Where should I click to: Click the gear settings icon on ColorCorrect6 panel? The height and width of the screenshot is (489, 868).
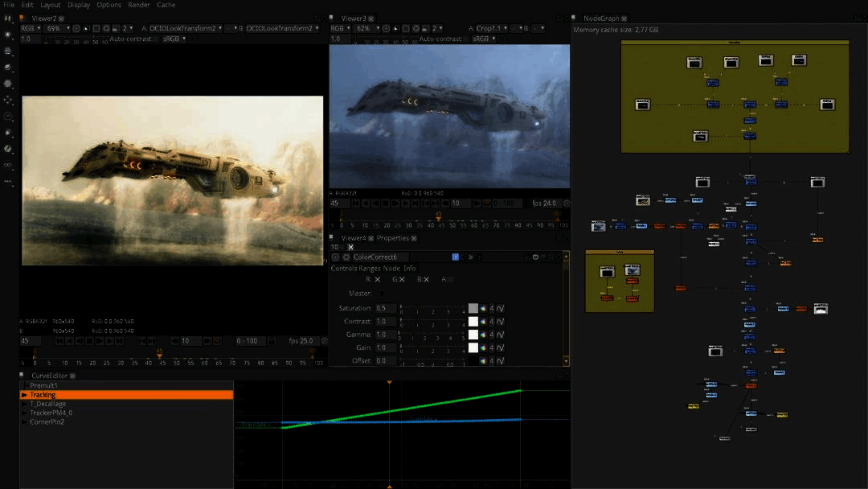(x=346, y=257)
